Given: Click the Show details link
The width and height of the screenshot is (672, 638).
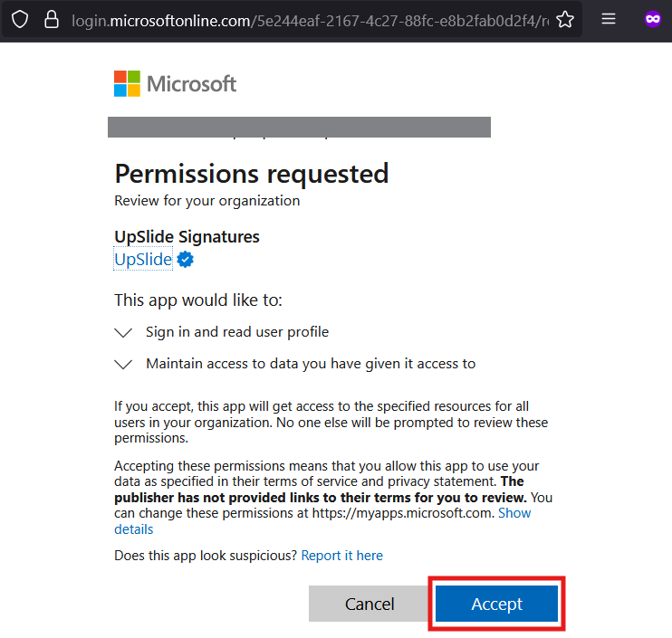Looking at the screenshot, I should (x=514, y=513).
